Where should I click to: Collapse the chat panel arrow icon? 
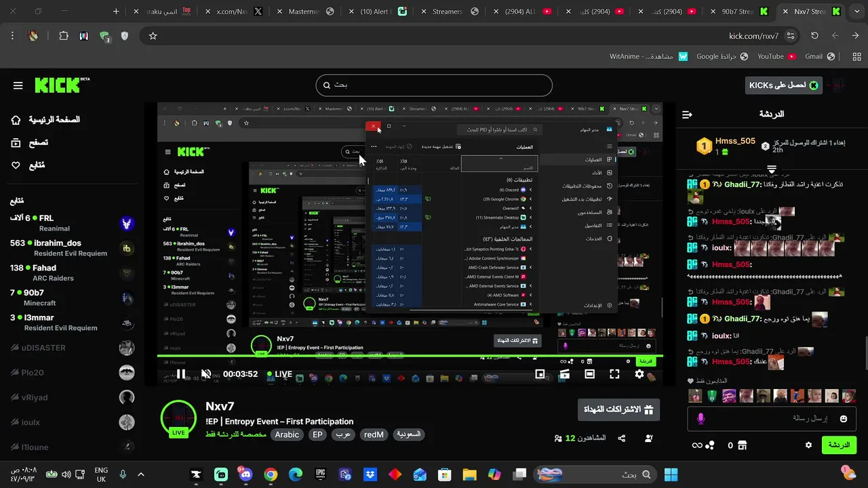click(687, 115)
